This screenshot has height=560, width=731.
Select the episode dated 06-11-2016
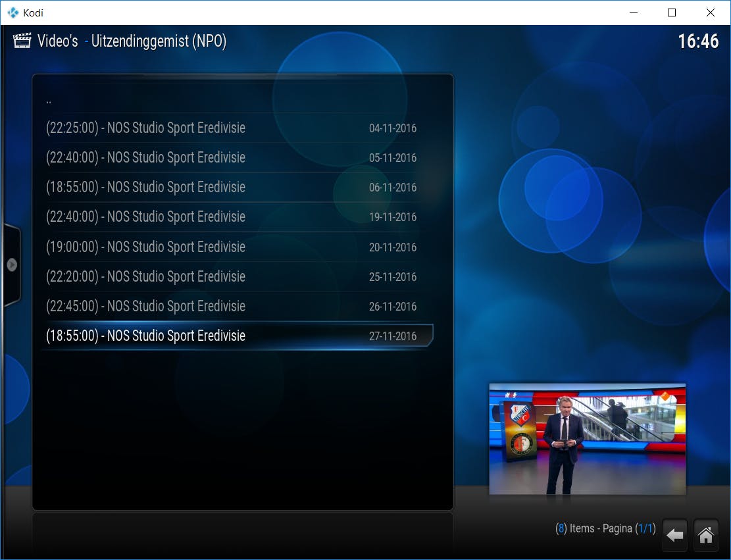(x=238, y=187)
